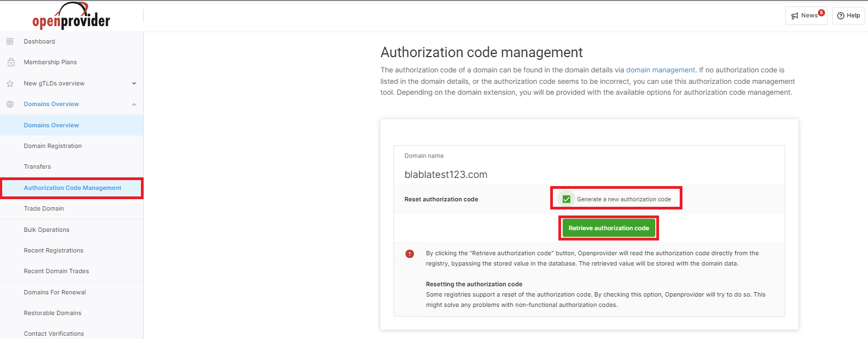Screen dimensions: 868x339
Task: Click the News megaphone icon
Action: pos(795,16)
